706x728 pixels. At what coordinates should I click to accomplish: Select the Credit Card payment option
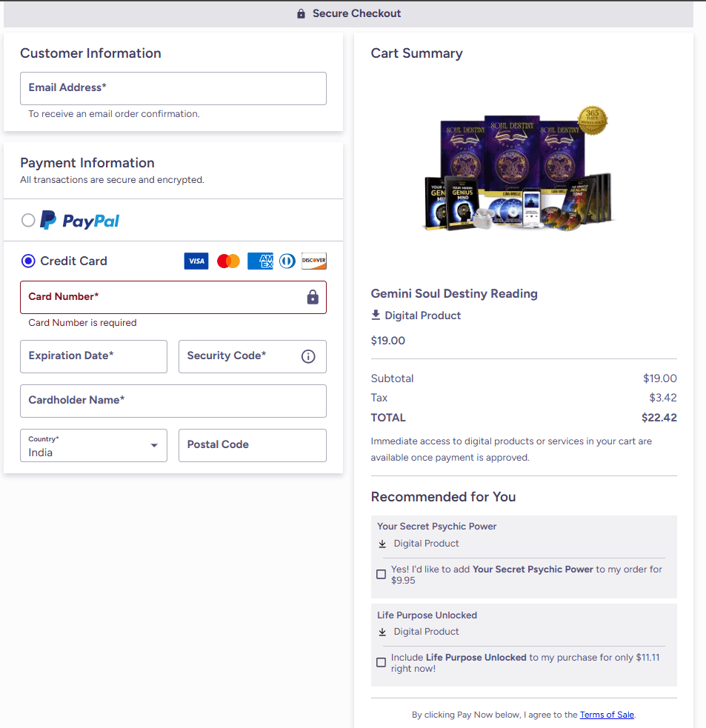coord(27,261)
